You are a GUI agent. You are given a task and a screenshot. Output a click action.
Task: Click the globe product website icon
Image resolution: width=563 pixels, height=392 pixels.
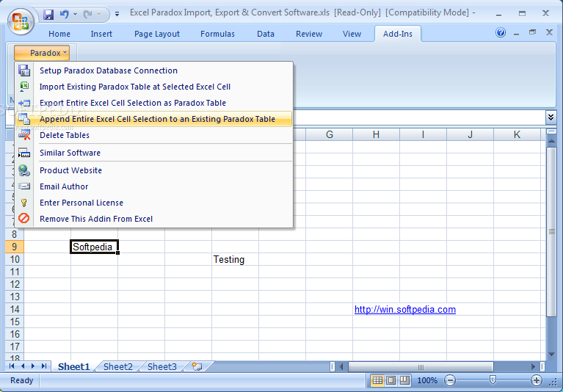pos(24,170)
